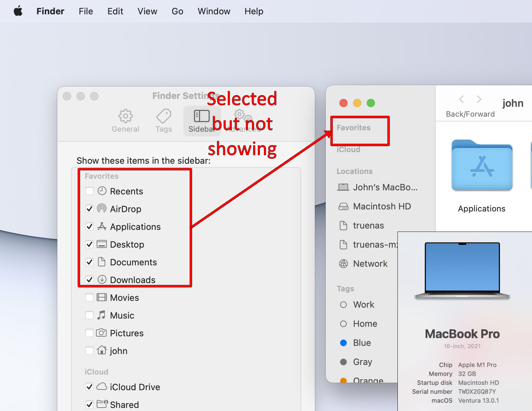Enable the Recents checkbox
This screenshot has width=532, height=411.
[89, 191]
